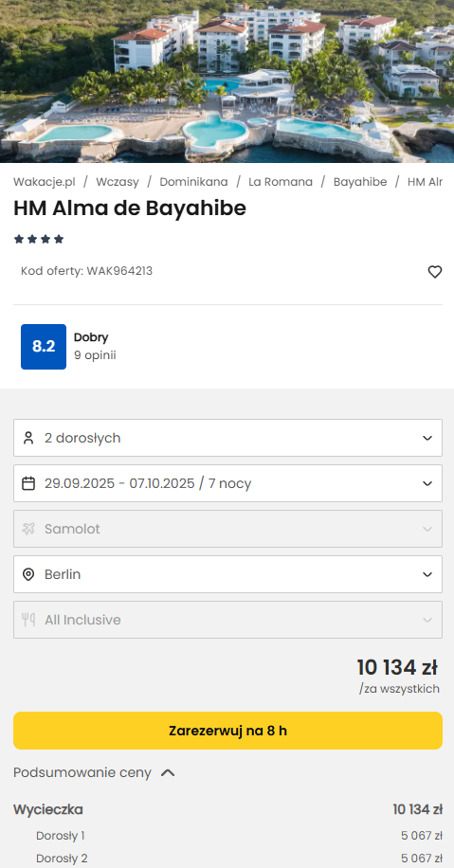Add hotel to favorites with heart icon

point(435,272)
